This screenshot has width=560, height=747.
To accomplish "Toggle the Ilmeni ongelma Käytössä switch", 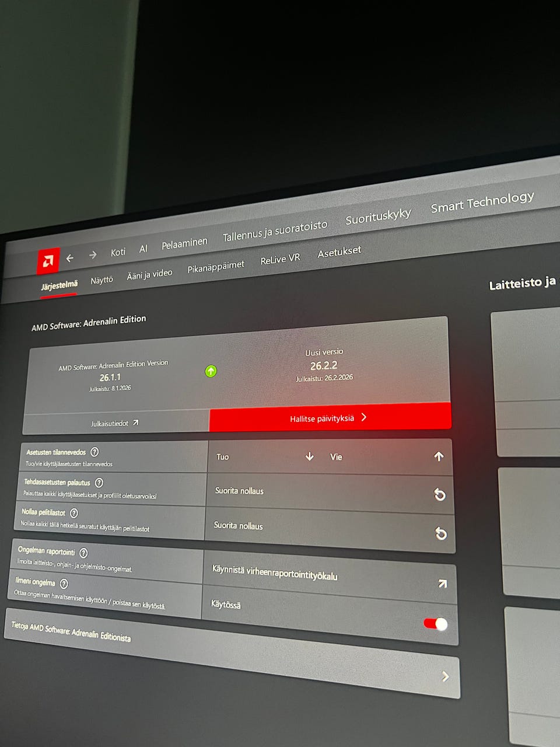I will pyautogui.click(x=436, y=624).
